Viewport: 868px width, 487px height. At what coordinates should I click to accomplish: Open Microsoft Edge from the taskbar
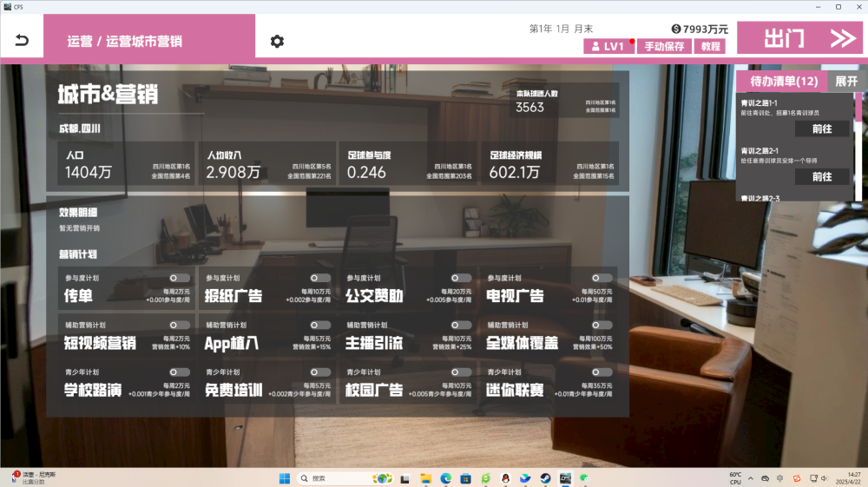(445, 478)
